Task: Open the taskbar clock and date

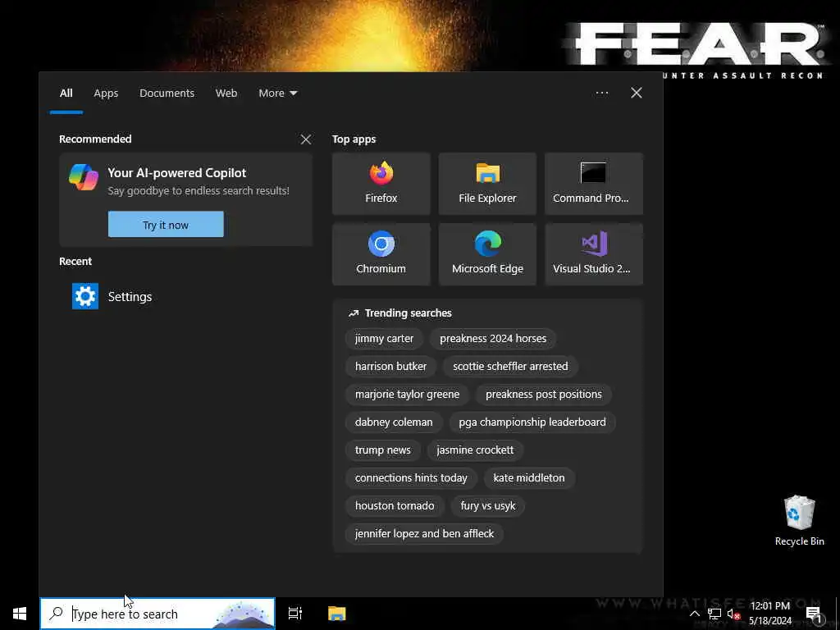Action: coord(769,614)
